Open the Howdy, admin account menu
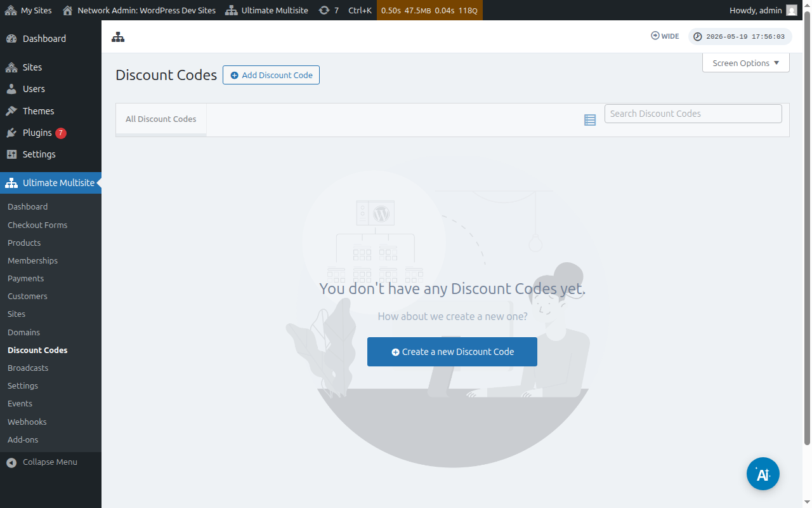The height and width of the screenshot is (508, 812). tap(763, 10)
